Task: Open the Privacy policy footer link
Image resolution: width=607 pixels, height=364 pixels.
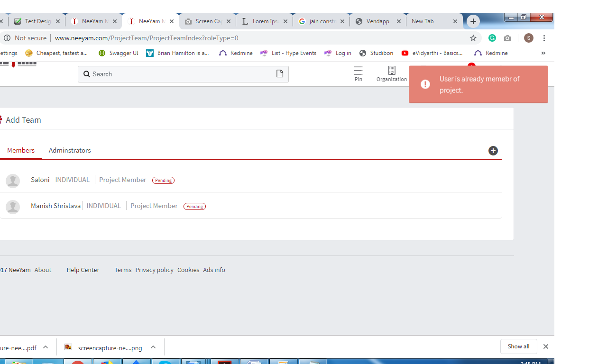Action: [x=154, y=270]
